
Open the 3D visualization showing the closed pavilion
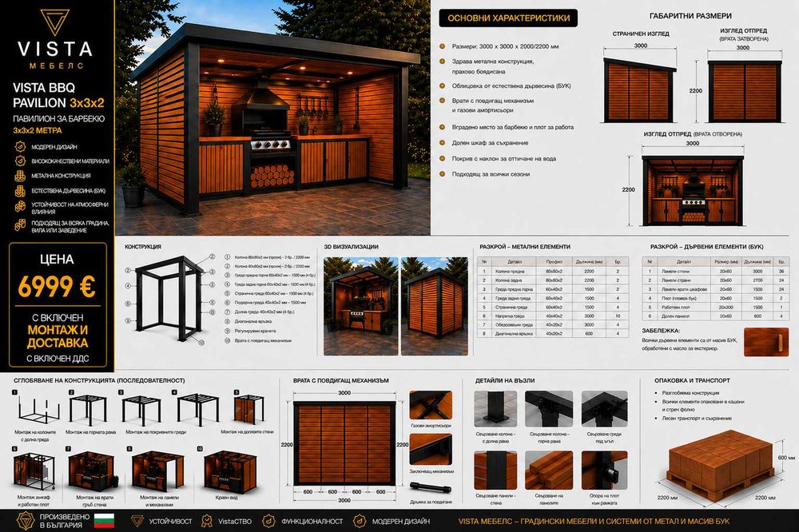pos(434,306)
